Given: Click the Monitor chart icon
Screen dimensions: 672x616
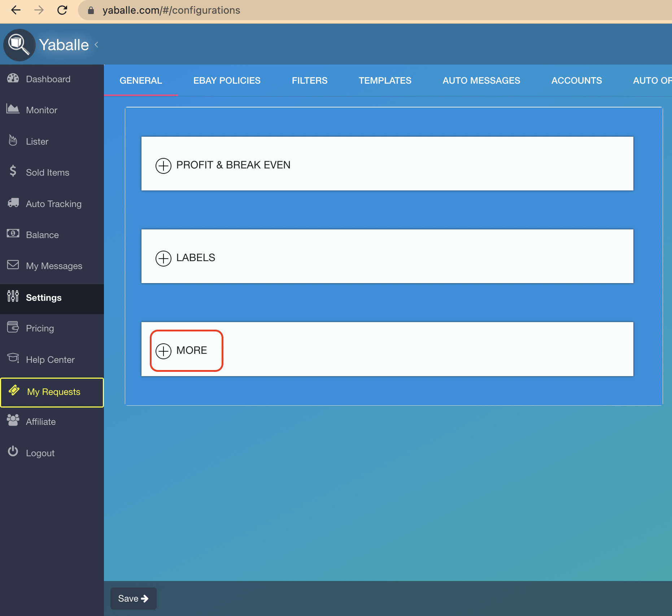Looking at the screenshot, I should tap(13, 109).
